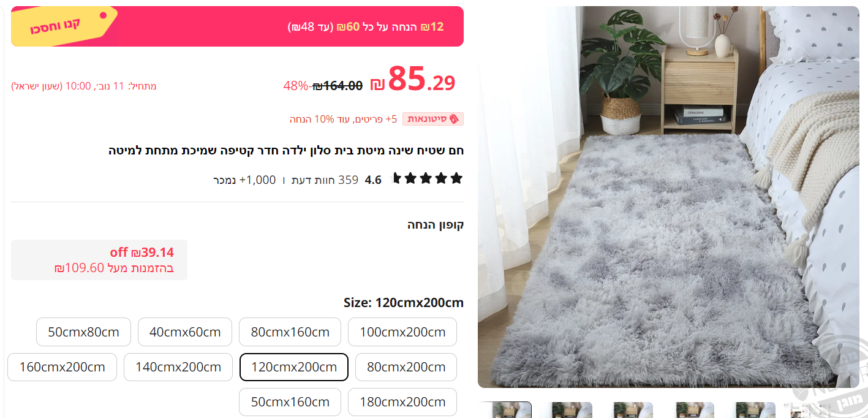Screen dimensions: 868x418
Task: Click the selected 120cmx200cm size
Action: 294,367
